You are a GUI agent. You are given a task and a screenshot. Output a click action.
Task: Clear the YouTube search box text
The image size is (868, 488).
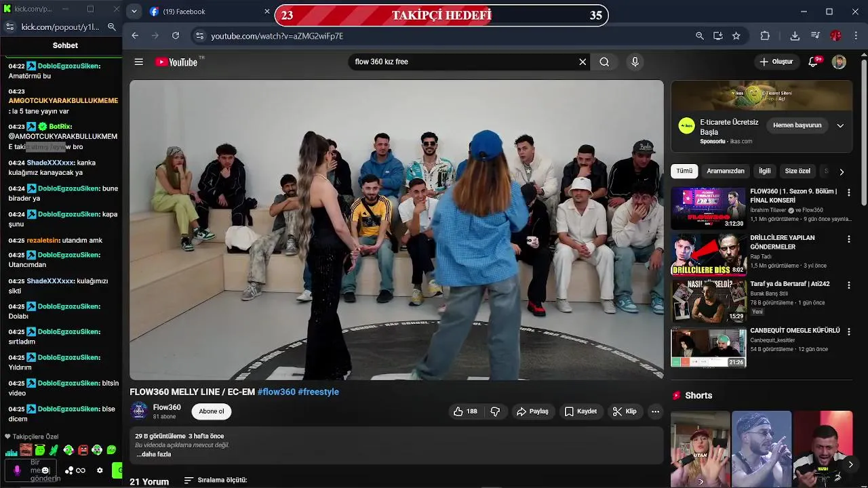tap(583, 62)
